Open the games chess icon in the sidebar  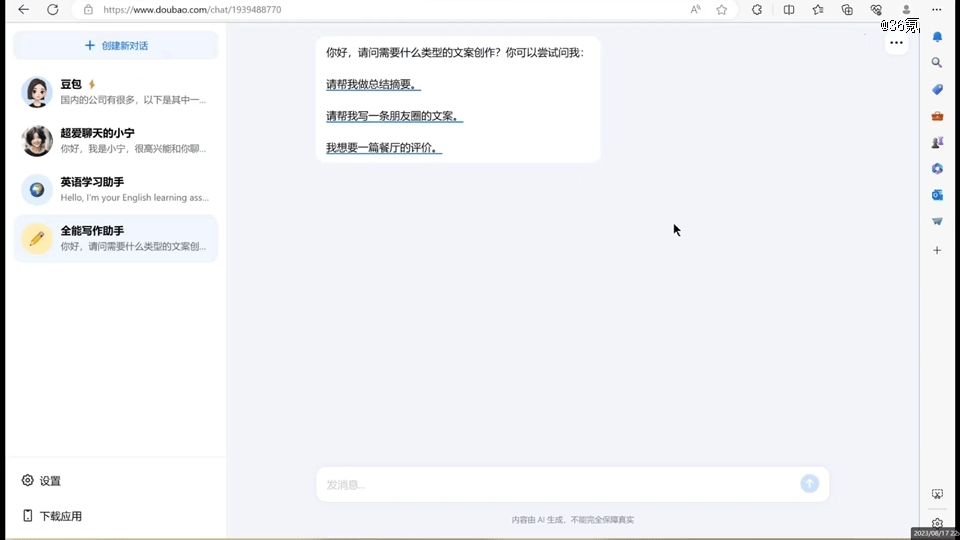click(x=937, y=142)
